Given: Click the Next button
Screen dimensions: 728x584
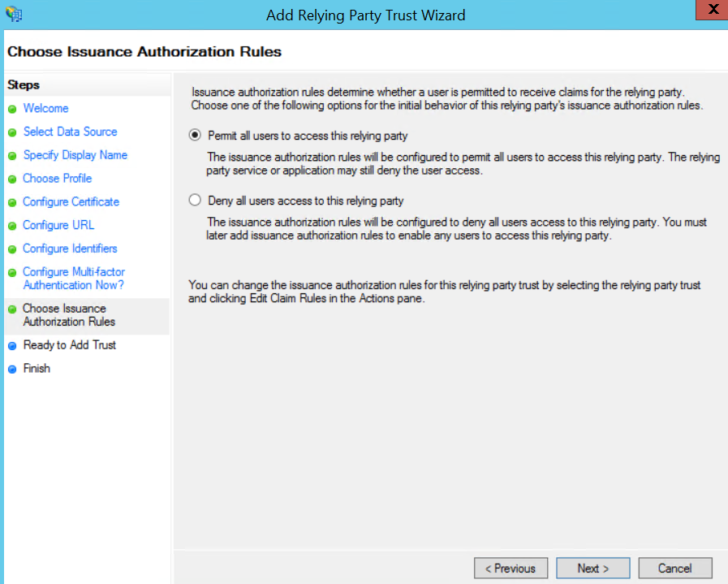Looking at the screenshot, I should [593, 569].
